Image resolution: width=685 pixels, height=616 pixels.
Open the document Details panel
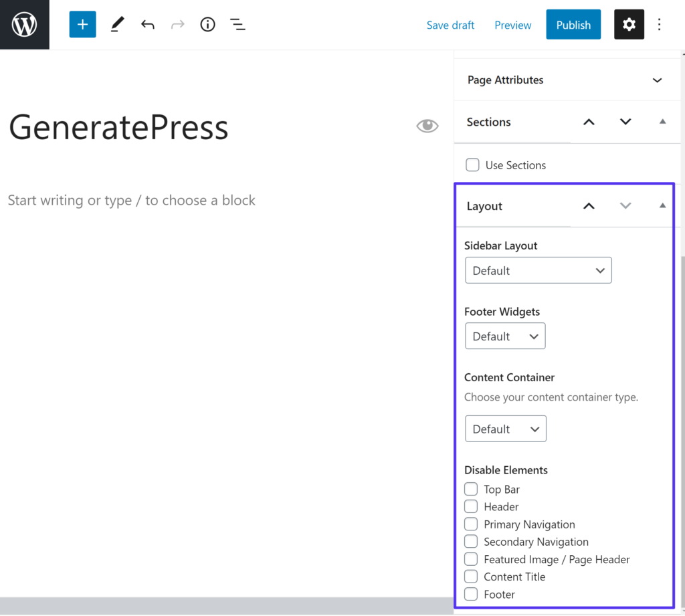pos(207,24)
